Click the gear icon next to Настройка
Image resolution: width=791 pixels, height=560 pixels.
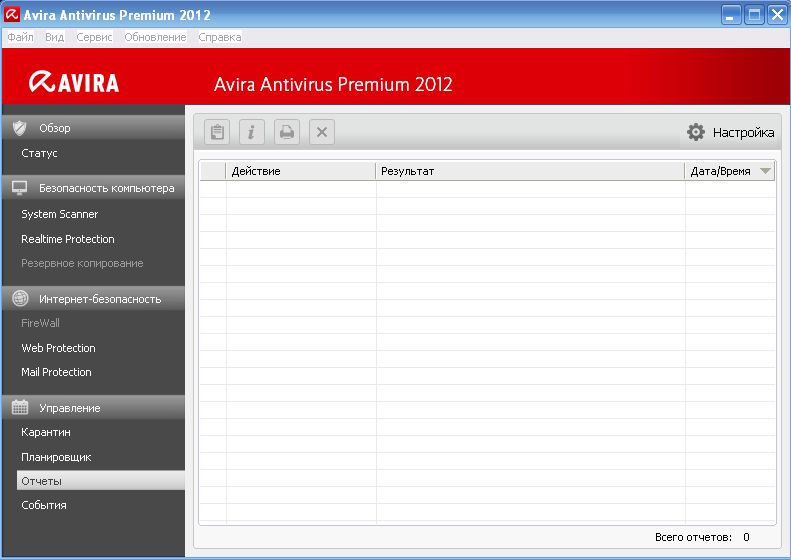coord(696,132)
